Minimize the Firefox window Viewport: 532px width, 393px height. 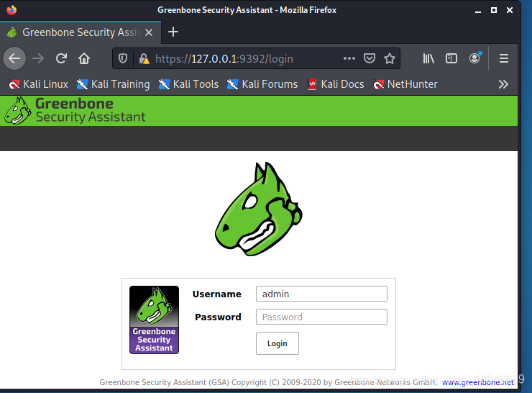(478, 11)
